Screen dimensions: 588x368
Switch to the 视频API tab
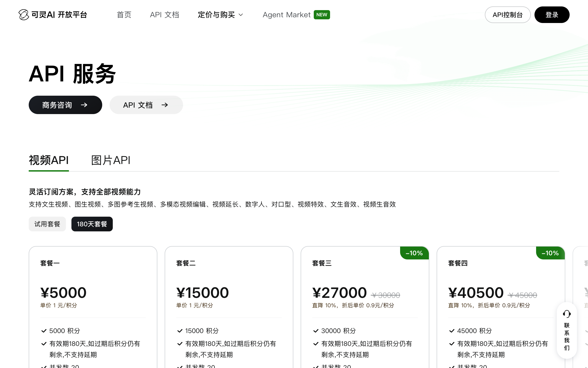click(49, 160)
